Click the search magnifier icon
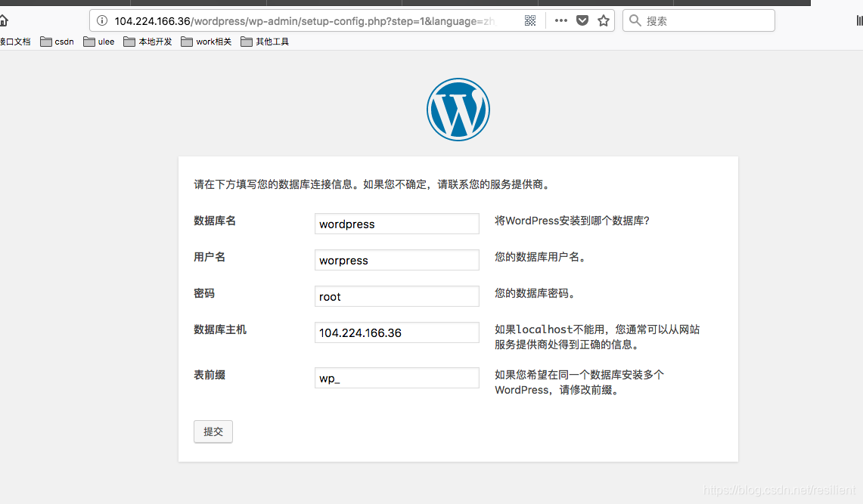 tap(635, 21)
